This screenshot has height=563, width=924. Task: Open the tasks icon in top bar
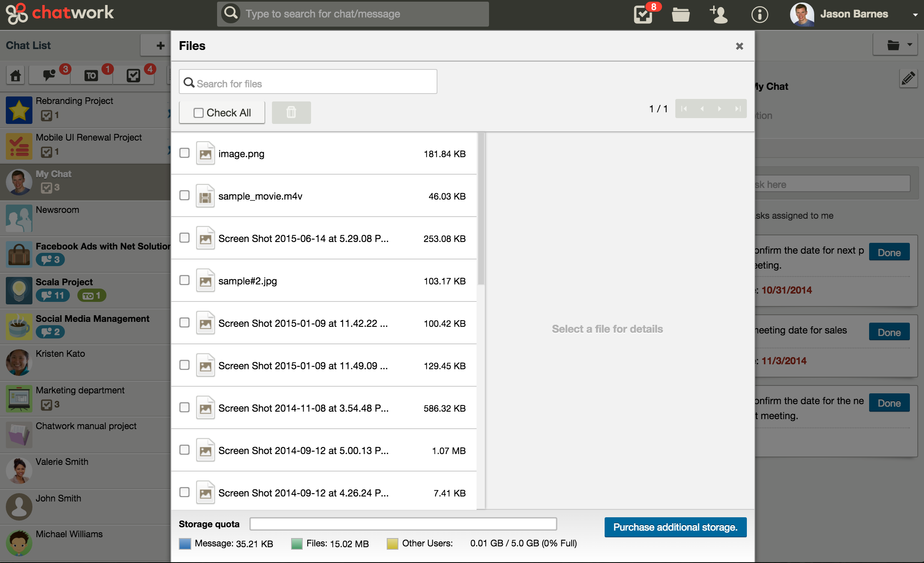pos(643,15)
